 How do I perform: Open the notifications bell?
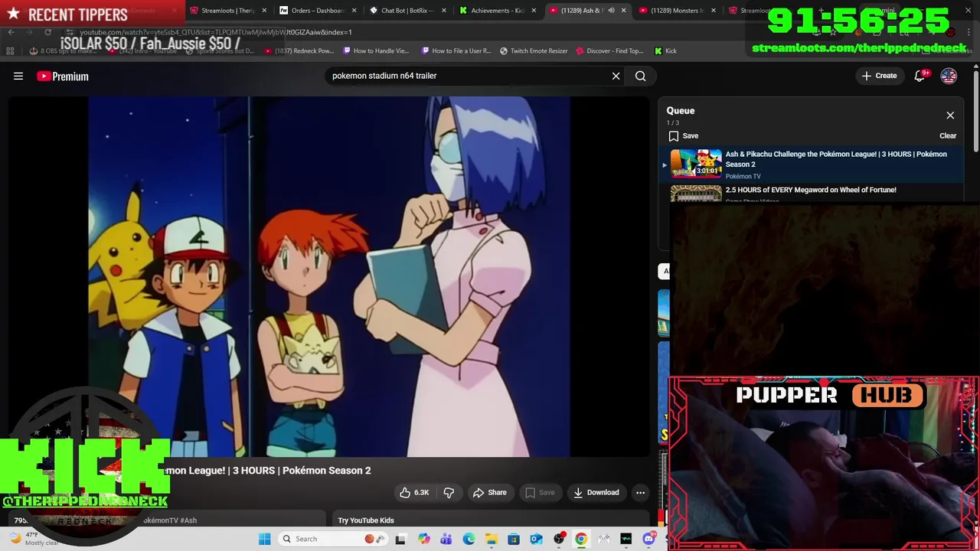click(x=920, y=76)
